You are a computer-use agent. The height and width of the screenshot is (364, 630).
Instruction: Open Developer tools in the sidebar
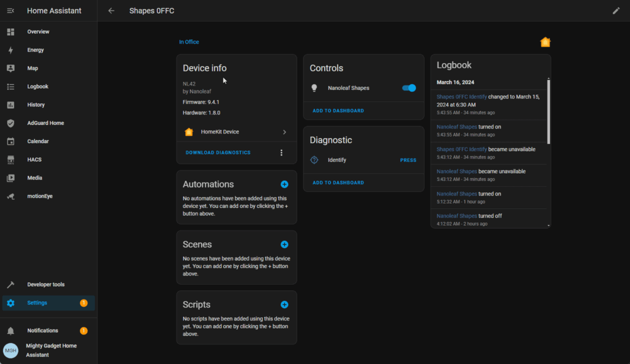[x=46, y=285]
